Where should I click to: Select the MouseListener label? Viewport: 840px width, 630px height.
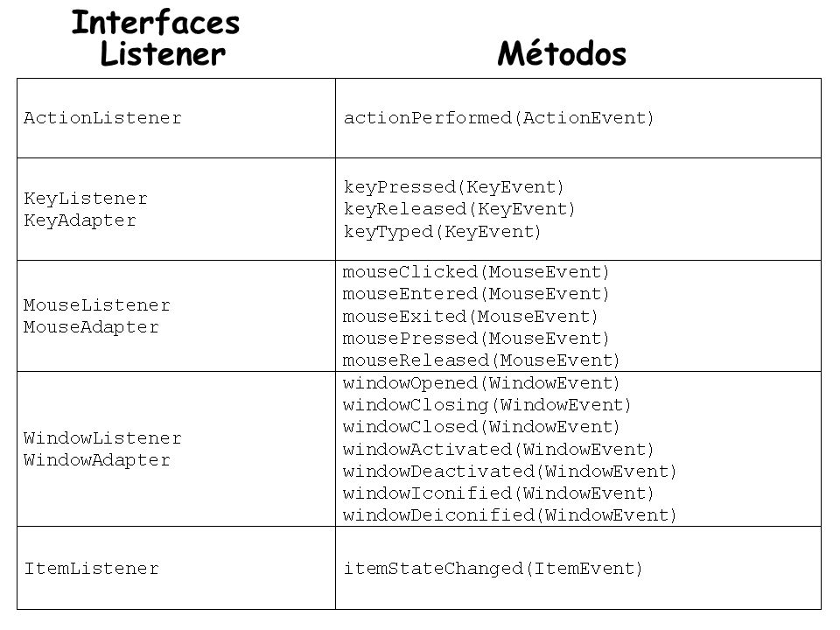(97, 305)
